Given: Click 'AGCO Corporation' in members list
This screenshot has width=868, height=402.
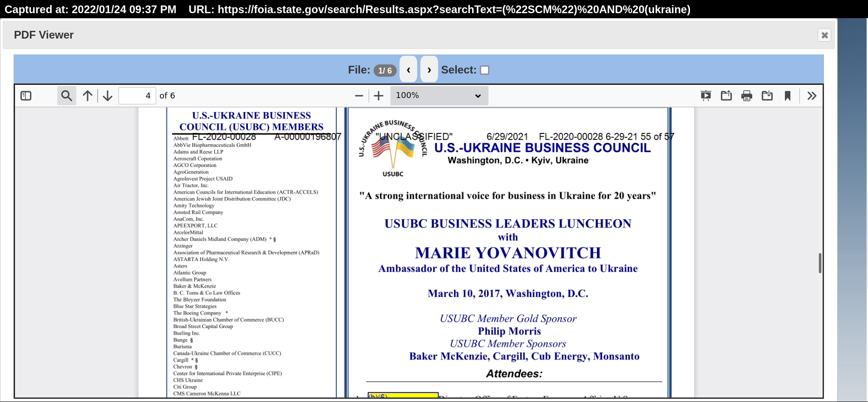Looking at the screenshot, I should pyautogui.click(x=195, y=165).
